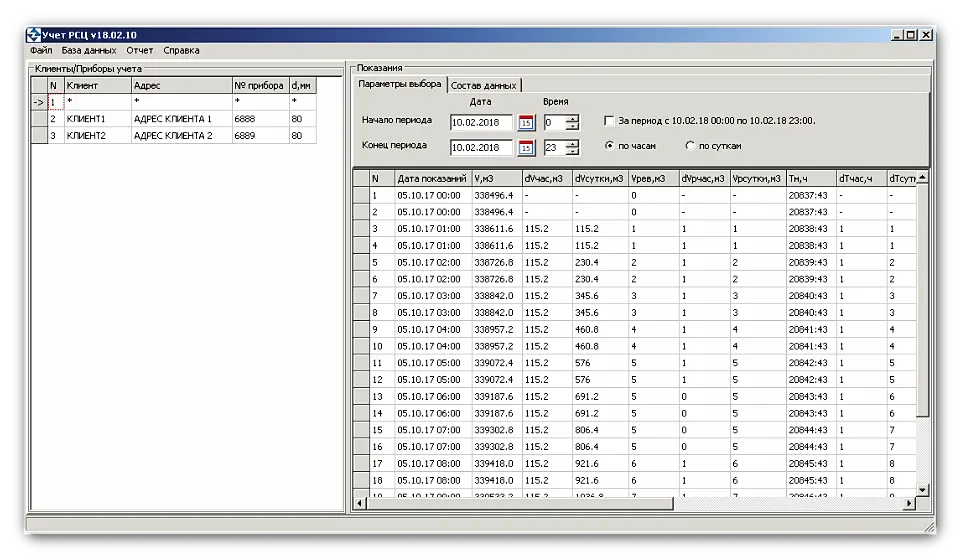Select the 'по часам' radio button
This screenshot has height=558, width=960.
(x=610, y=146)
